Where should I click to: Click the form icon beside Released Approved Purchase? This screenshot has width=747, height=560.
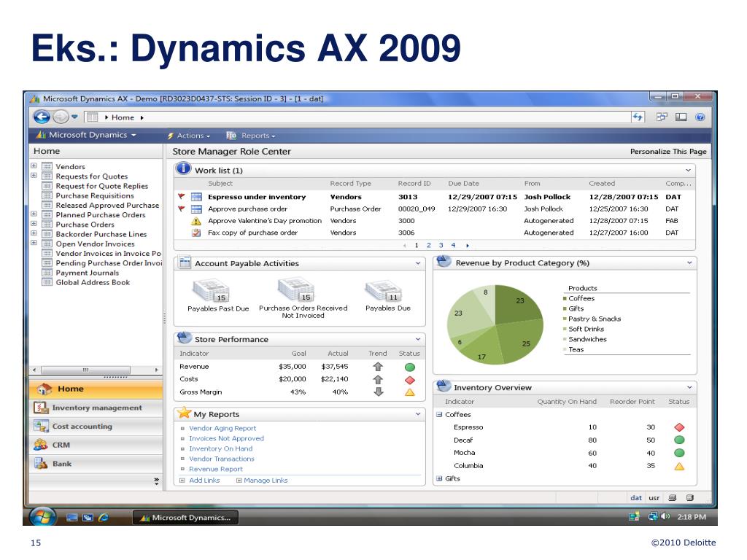pyautogui.click(x=47, y=205)
